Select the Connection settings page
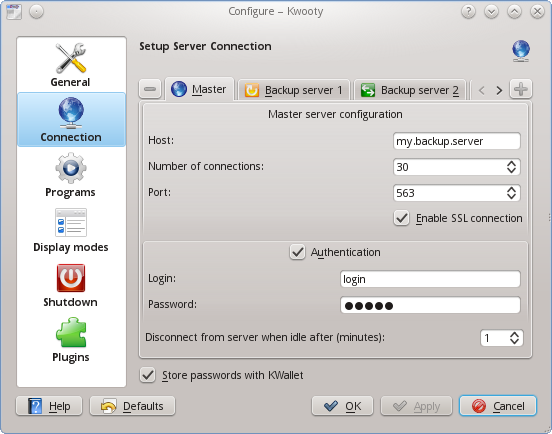Viewport: 552px width, 434px height. (71, 119)
